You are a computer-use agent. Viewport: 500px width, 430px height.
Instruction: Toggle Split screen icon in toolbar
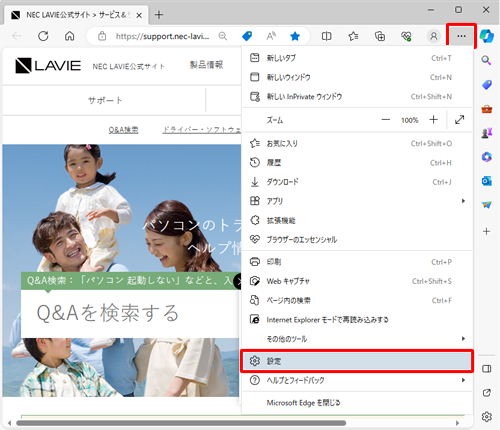326,36
